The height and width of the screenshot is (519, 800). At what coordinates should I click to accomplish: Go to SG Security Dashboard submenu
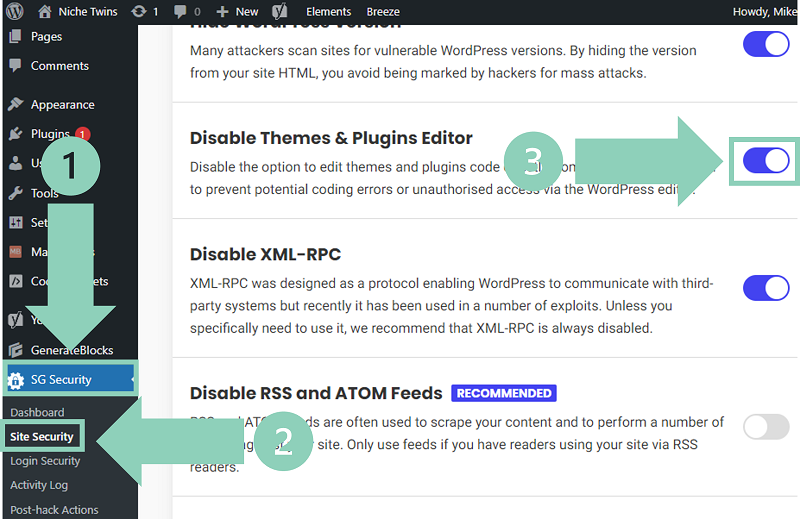tap(37, 412)
